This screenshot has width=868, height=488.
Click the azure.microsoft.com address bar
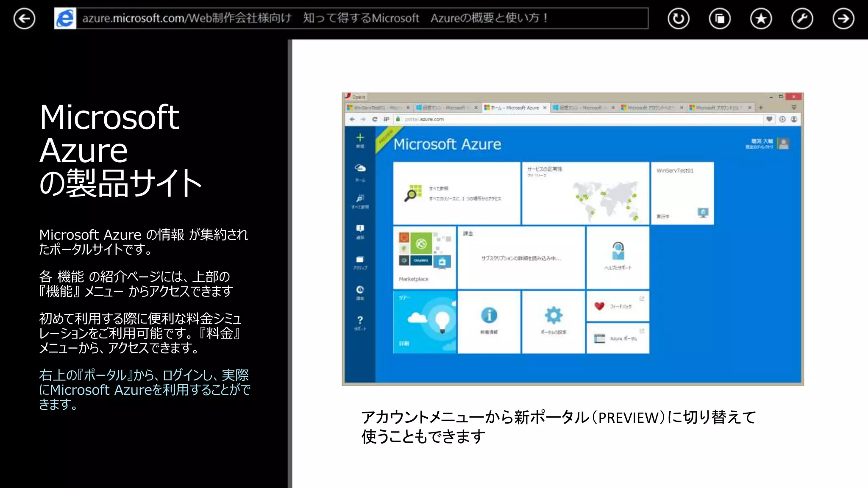tap(362, 18)
